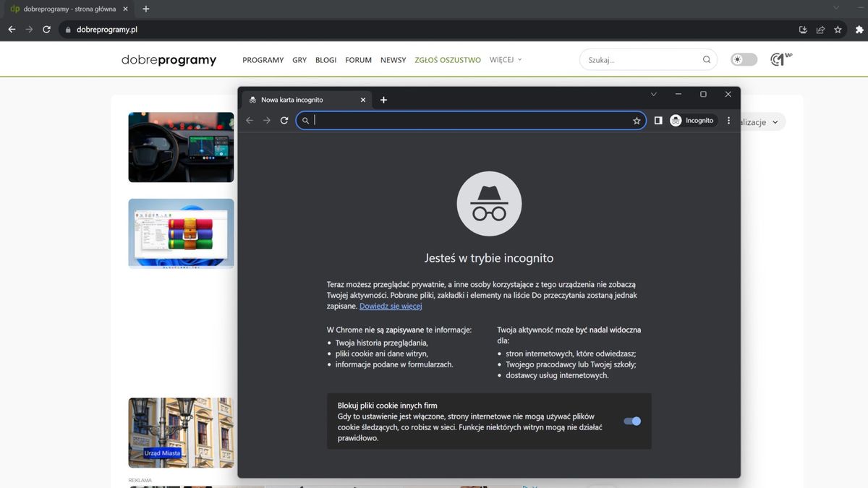The height and width of the screenshot is (488, 868).
Task: Click the search magnifier icon on dobreprogramy
Action: (706, 59)
